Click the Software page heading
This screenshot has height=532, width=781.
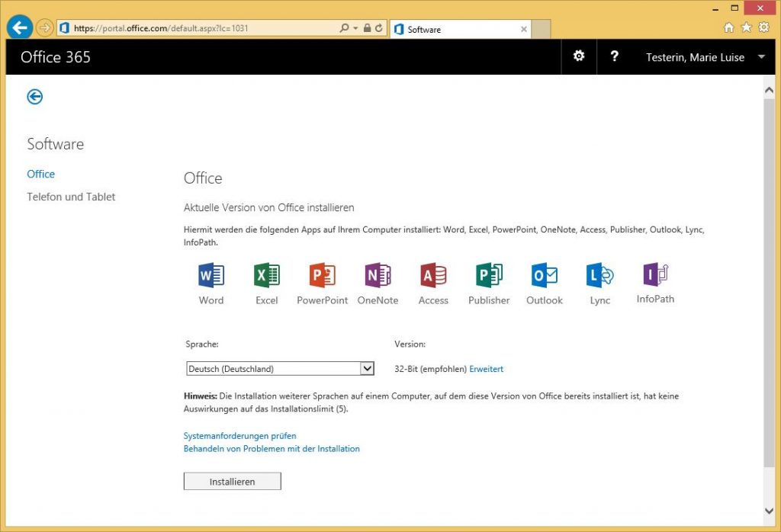(x=55, y=144)
